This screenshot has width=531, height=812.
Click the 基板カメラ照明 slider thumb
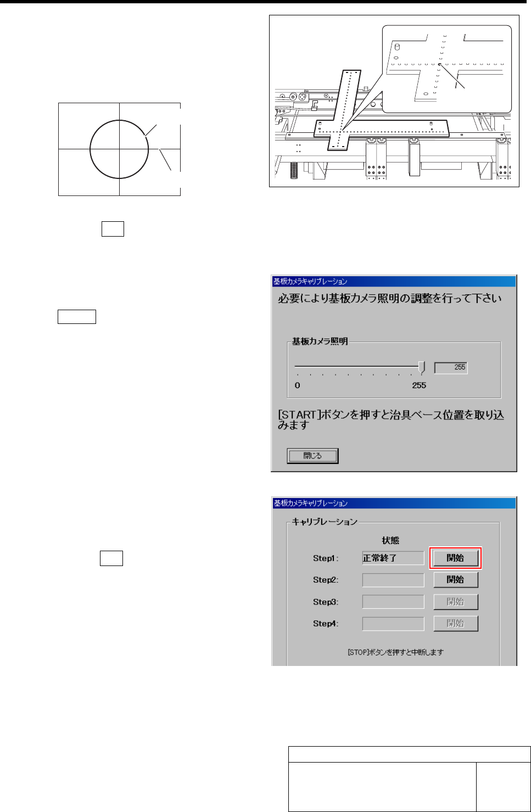click(x=421, y=367)
